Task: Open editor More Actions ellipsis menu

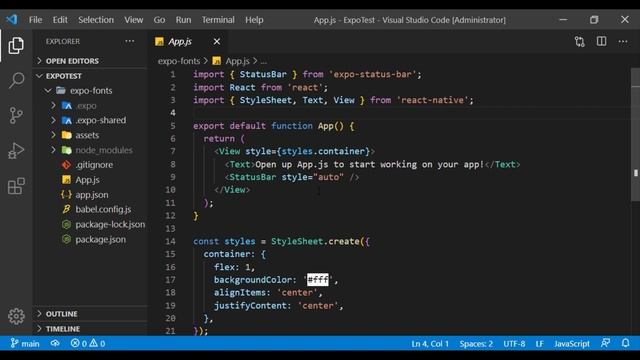Action: tap(623, 42)
